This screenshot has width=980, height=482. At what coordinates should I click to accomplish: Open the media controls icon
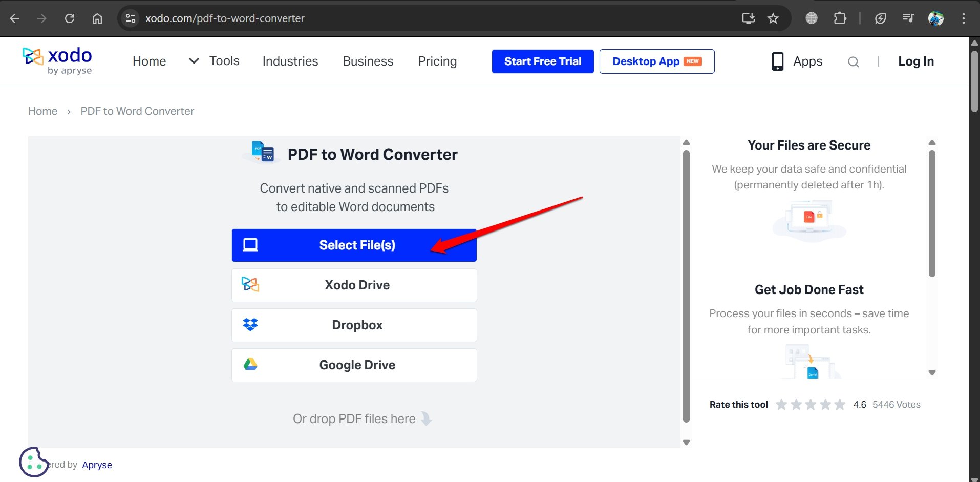908,18
